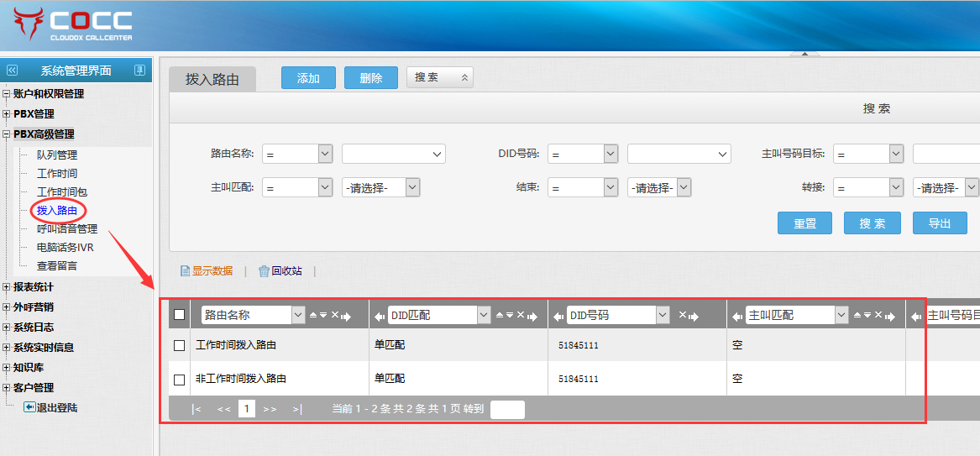980x456 pixels.
Task: Select the 工作时间拨入路由 row checkbox
Action: click(x=179, y=345)
